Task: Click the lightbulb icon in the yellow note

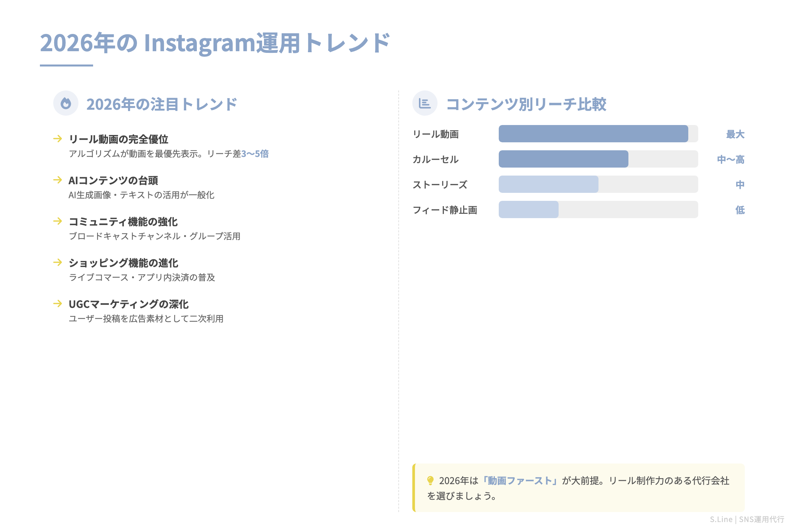Action: [x=430, y=480]
